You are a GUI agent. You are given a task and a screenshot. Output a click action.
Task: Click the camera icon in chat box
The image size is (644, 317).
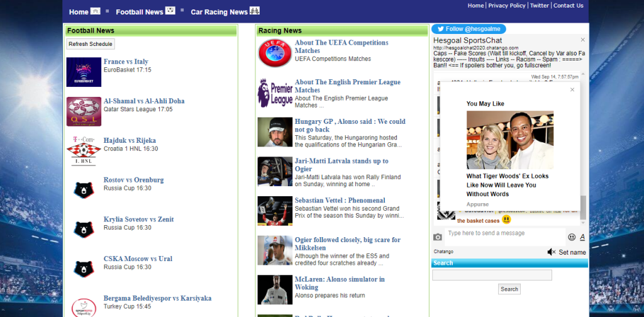(438, 237)
